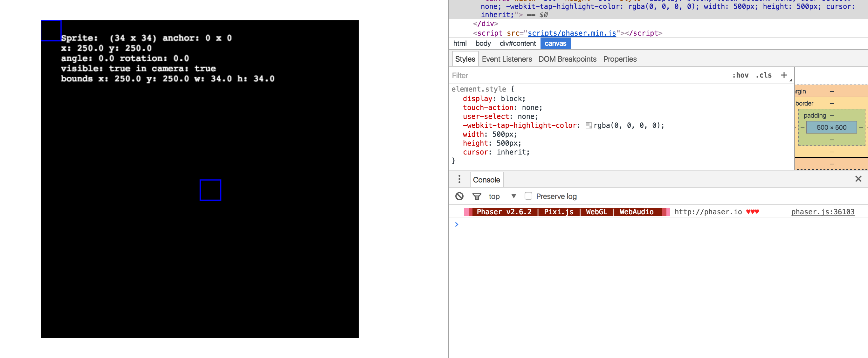Viewport: 868px width, 358px height.
Task: Click the blue square sprite in canvas center
Action: 210,190
